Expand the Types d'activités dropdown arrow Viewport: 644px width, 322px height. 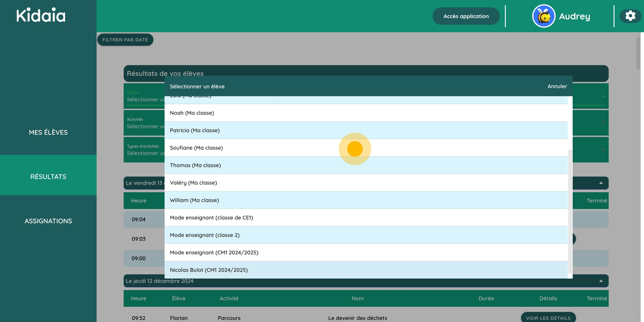tap(603, 150)
